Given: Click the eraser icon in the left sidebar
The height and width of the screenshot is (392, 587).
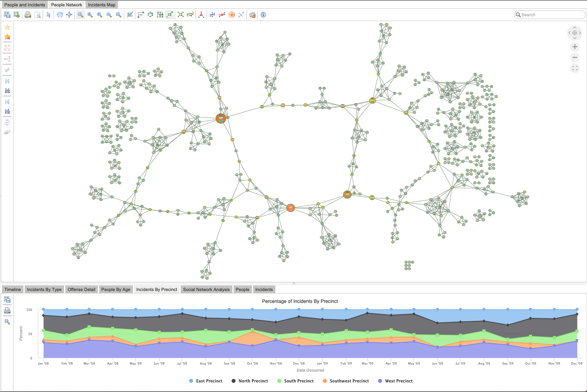Looking at the screenshot, I should pyautogui.click(x=7, y=132).
